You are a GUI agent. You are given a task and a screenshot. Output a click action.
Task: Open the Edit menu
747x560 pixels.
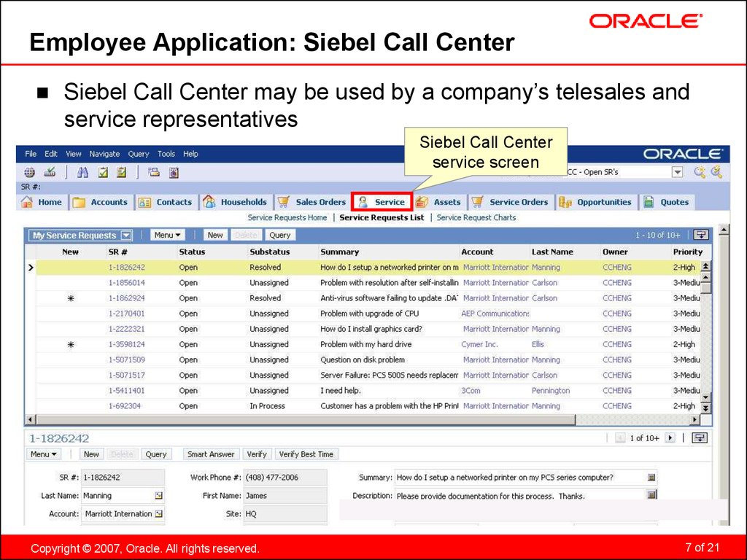click(51, 154)
